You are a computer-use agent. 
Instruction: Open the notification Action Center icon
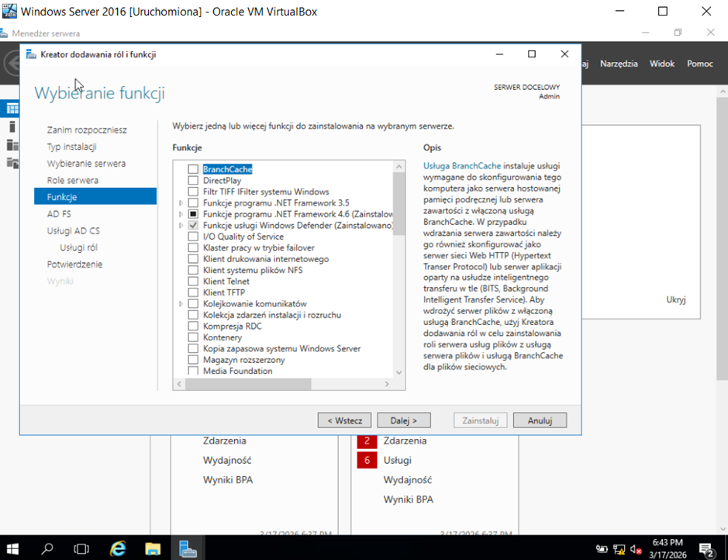tap(706, 549)
